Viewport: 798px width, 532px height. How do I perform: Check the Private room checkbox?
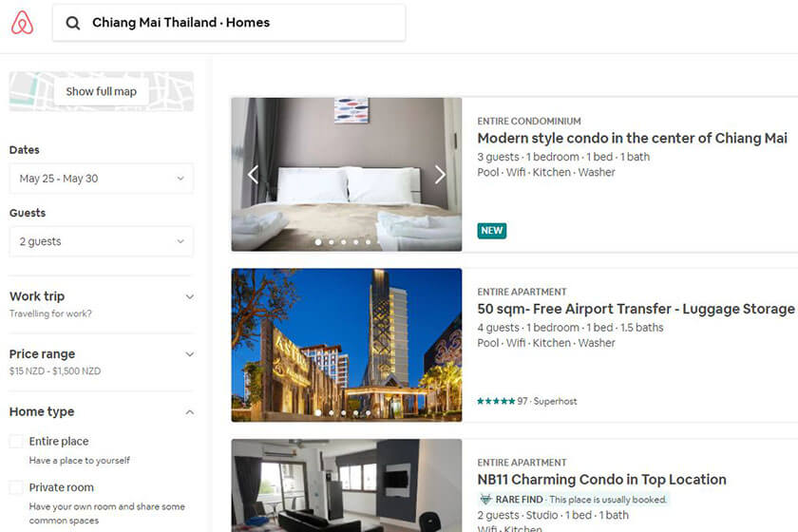(x=16, y=487)
